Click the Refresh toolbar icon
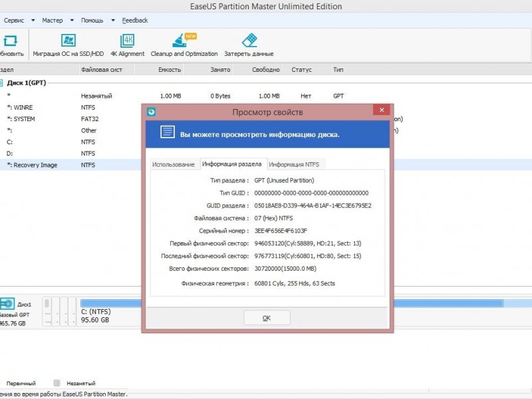Viewport: 532px width, 399px height. pos(10,41)
